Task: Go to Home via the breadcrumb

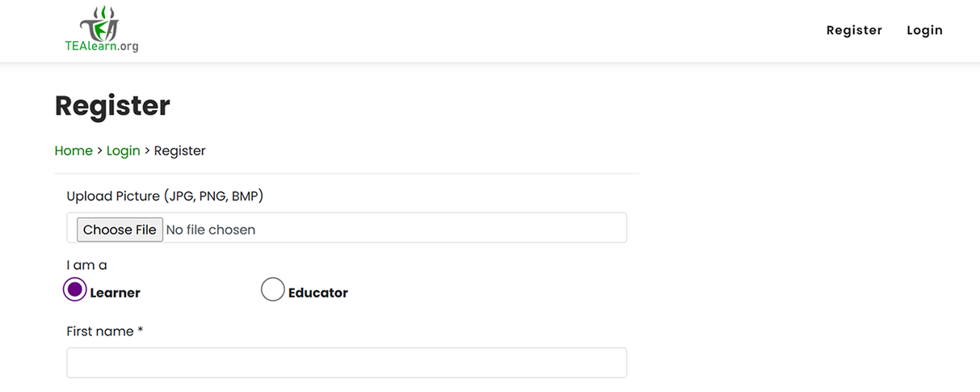Action: coord(74,151)
